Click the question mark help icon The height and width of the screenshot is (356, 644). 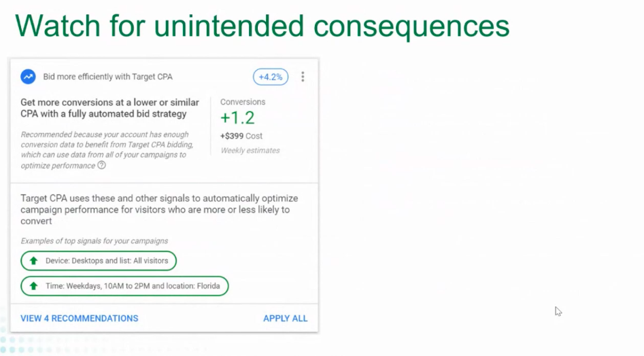tap(101, 165)
